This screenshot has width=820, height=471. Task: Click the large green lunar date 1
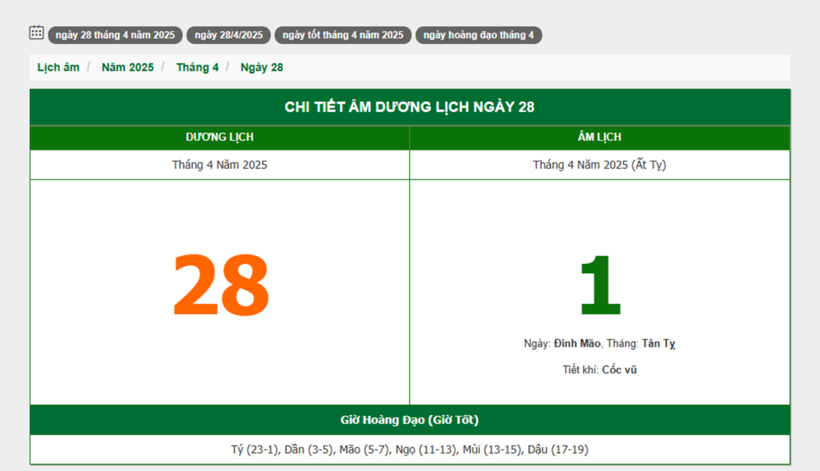click(599, 285)
